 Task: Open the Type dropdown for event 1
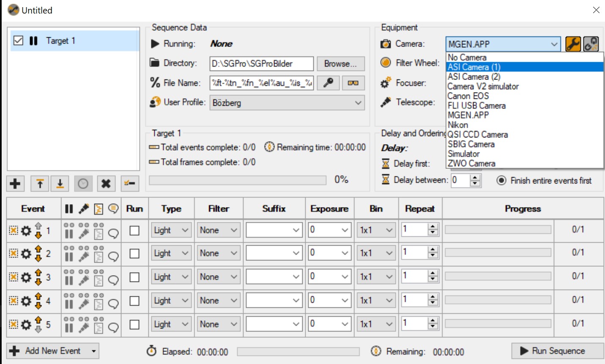click(x=171, y=230)
